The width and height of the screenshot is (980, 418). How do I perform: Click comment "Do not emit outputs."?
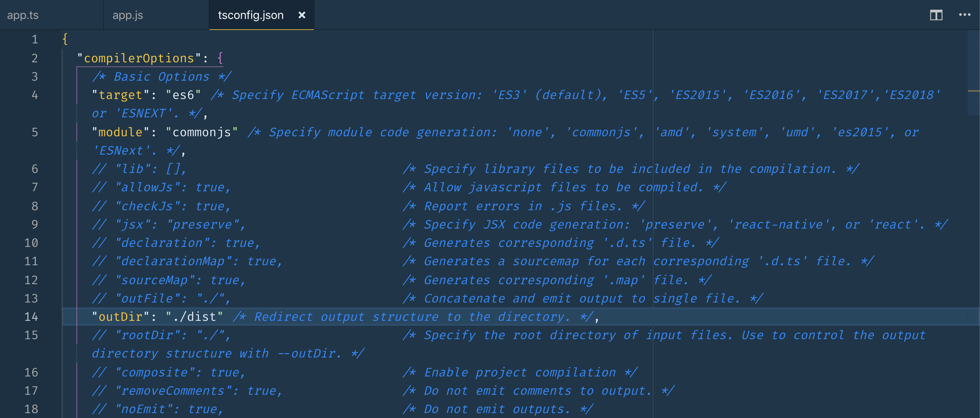click(x=498, y=409)
